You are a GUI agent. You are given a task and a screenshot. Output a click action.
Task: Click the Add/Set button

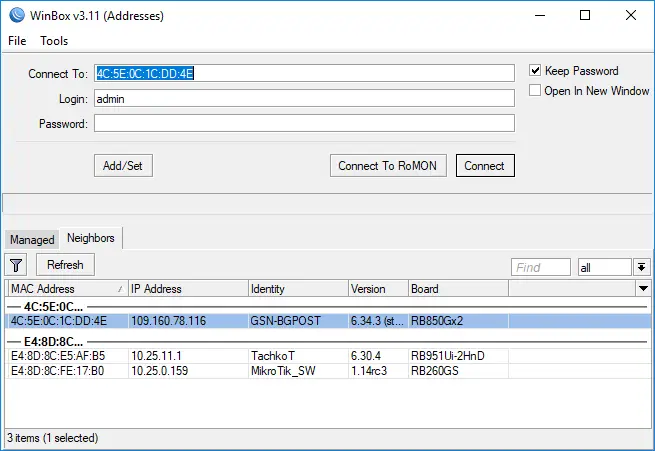click(x=123, y=166)
